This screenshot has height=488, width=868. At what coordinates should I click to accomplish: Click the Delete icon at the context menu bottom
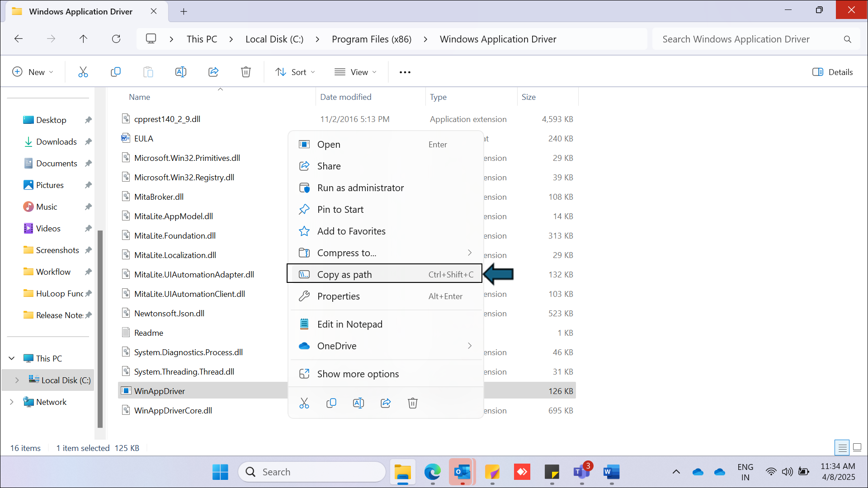tap(412, 403)
